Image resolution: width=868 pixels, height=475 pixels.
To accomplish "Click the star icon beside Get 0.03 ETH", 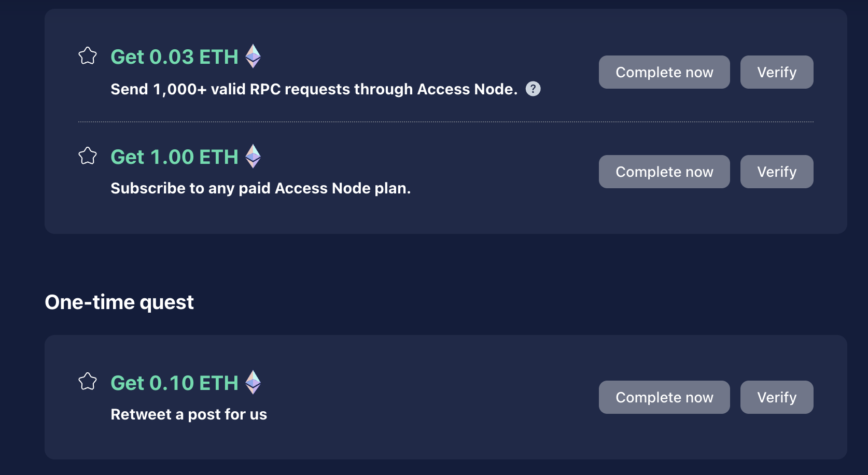I will pos(88,55).
